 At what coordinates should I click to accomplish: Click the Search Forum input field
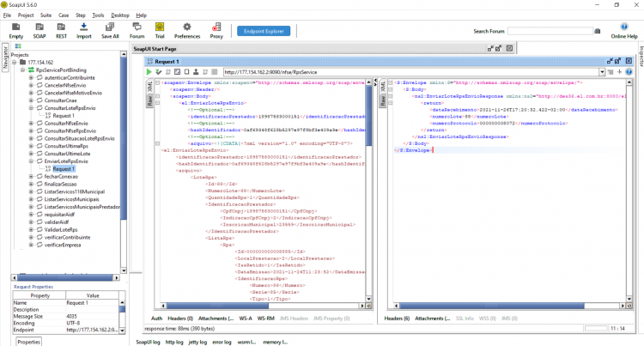pyautogui.click(x=550, y=31)
